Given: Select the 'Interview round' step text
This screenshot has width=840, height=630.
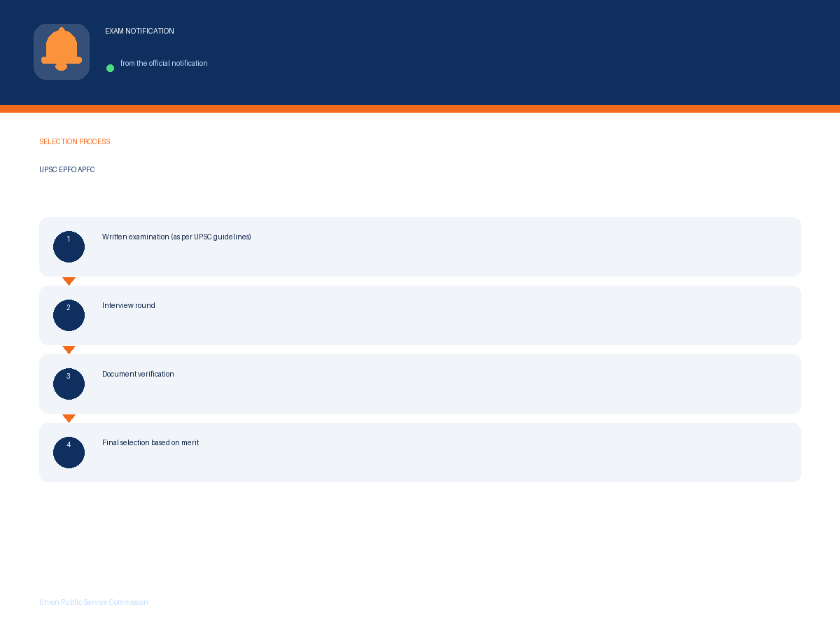Looking at the screenshot, I should 129,305.
